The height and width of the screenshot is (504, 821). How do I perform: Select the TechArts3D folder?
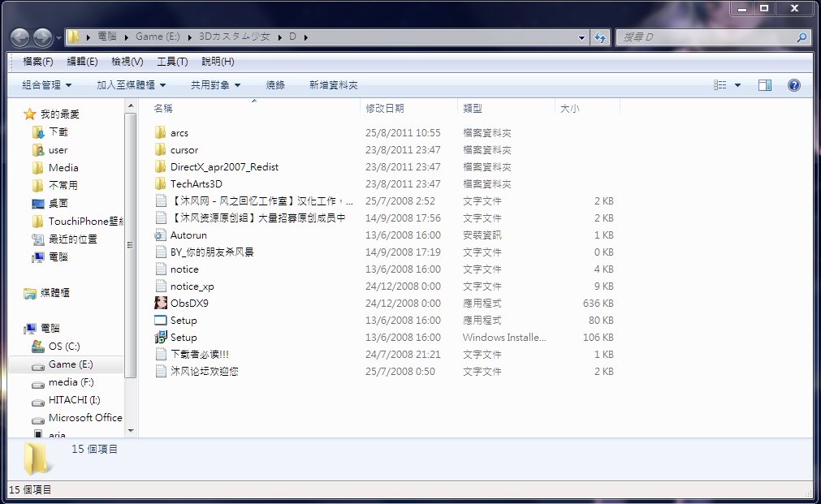coord(196,183)
